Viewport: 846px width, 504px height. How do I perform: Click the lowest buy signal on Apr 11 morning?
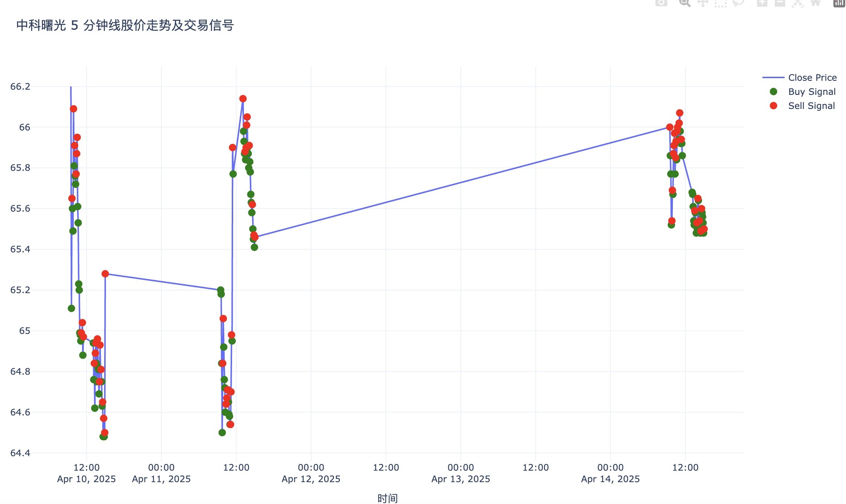[222, 432]
